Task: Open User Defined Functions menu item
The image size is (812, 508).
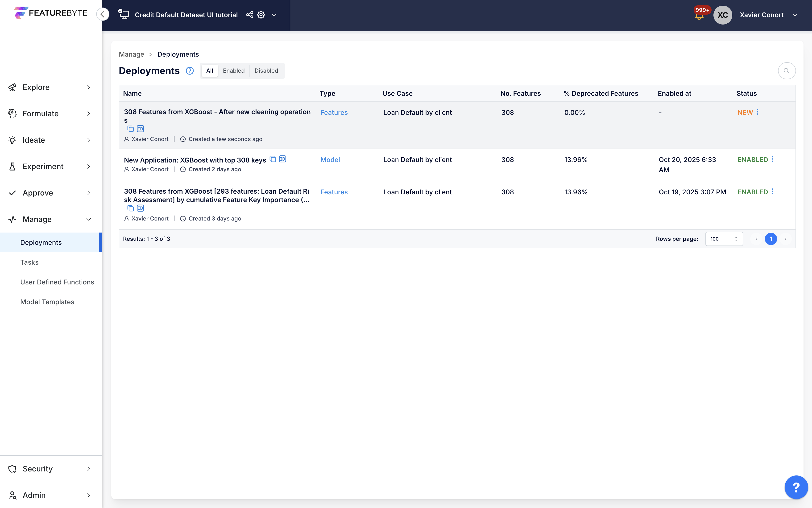Action: click(57, 282)
